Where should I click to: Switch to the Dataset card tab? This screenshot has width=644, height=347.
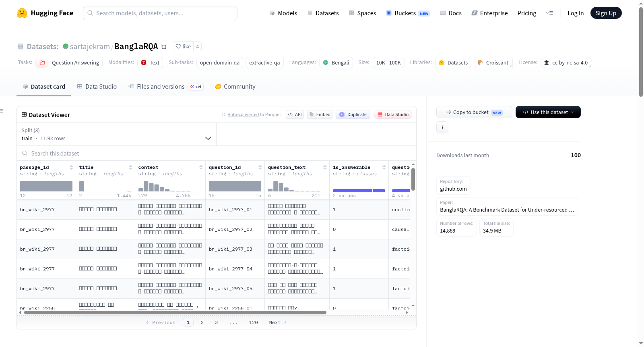pos(44,87)
